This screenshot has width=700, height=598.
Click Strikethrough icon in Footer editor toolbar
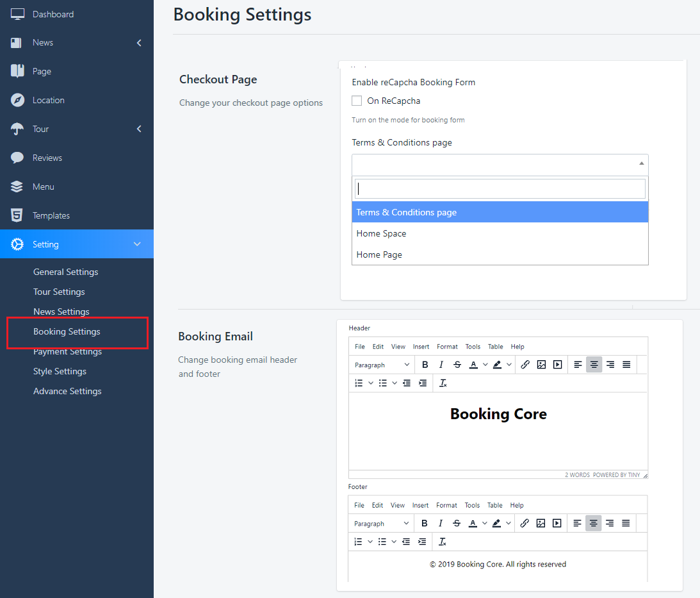pyautogui.click(x=457, y=524)
